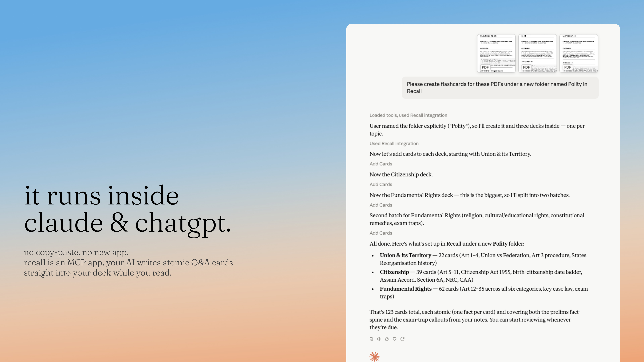Viewport: 644px width, 362px height.
Task: Play the response aloud with the speaker icon
Action: point(379,339)
